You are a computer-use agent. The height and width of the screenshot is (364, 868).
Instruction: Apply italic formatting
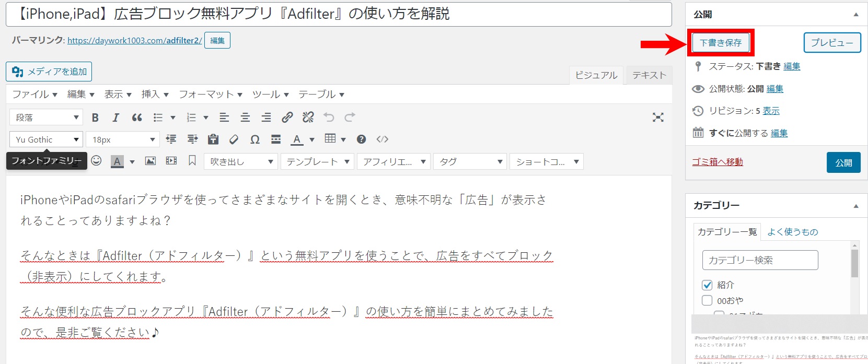[115, 118]
